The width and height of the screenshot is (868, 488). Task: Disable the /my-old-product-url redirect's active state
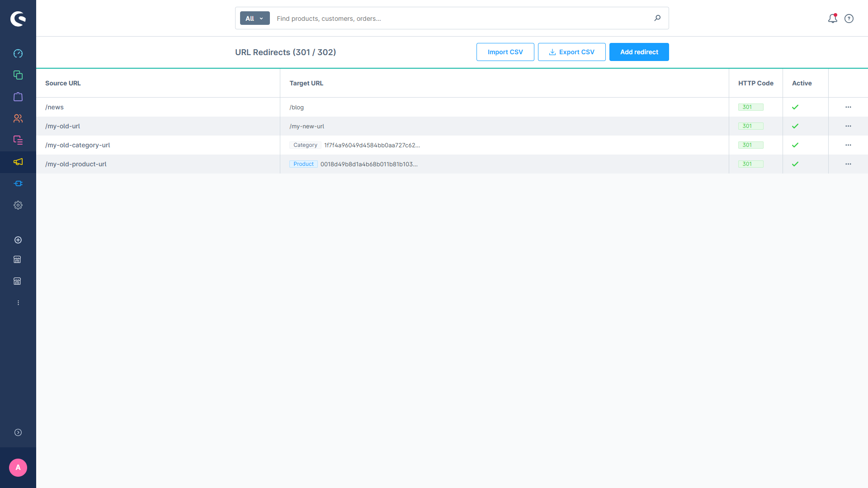point(796,164)
